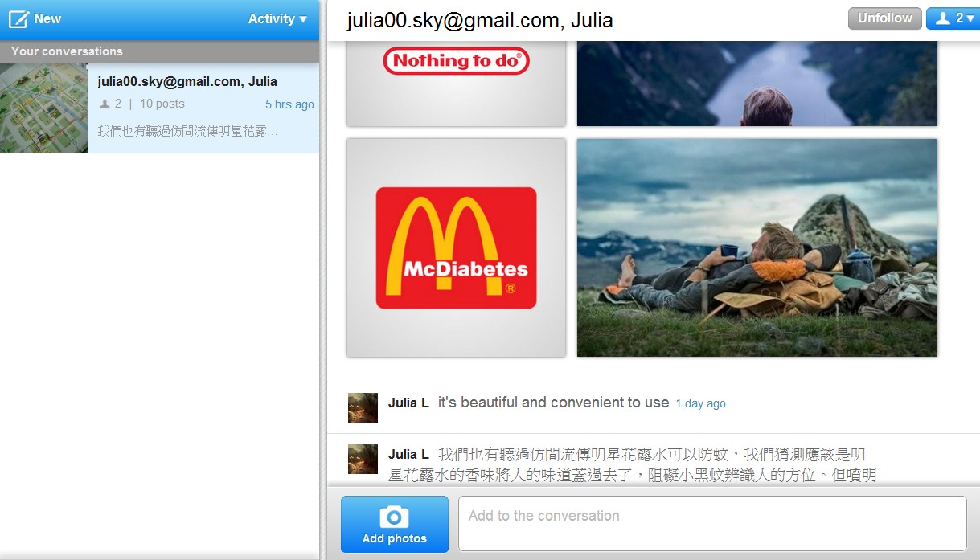Click Julia L avatar beside the beautiful comment
980x560 pixels.
363,407
